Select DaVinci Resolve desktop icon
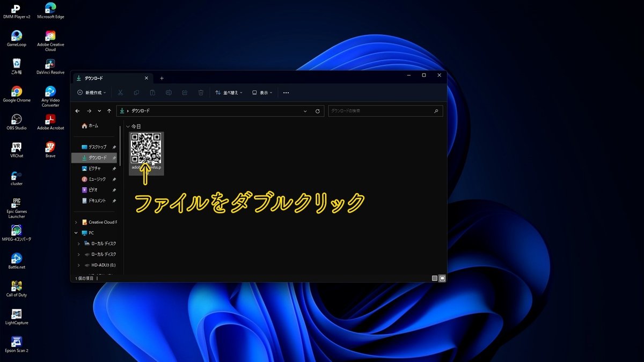644x362 pixels. pyautogui.click(x=50, y=67)
